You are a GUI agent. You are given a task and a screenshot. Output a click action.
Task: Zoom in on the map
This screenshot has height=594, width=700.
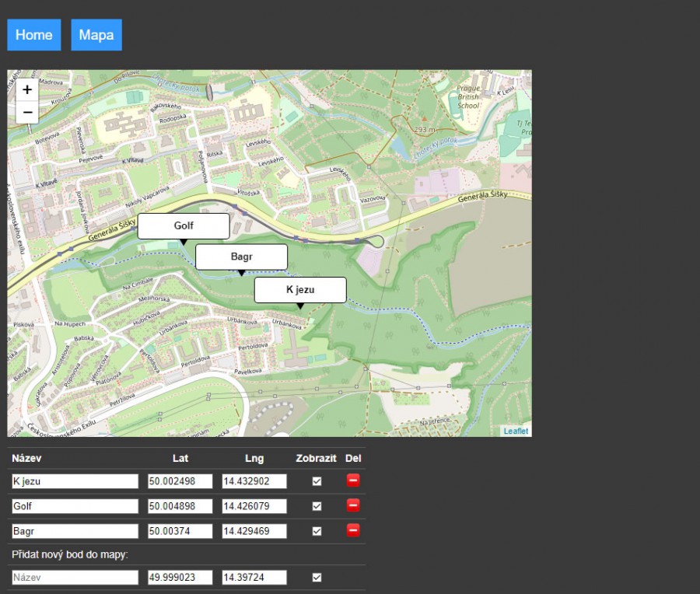(x=27, y=89)
